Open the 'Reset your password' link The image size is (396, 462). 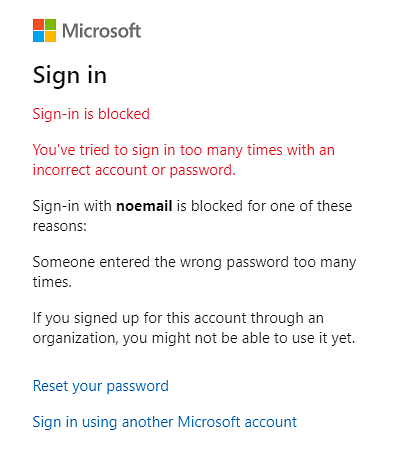[x=101, y=386]
